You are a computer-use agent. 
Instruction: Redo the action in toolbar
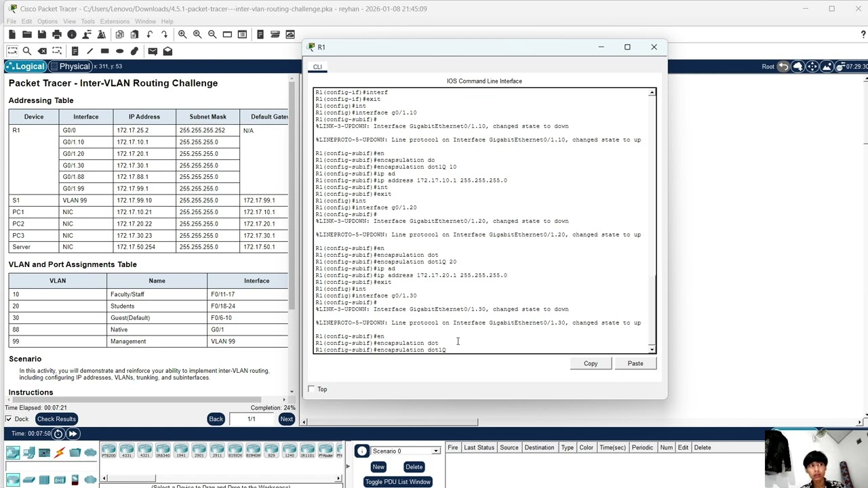click(164, 35)
